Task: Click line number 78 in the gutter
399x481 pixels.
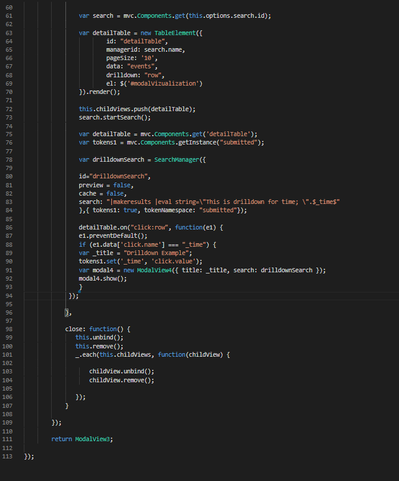Action: [x=9, y=160]
